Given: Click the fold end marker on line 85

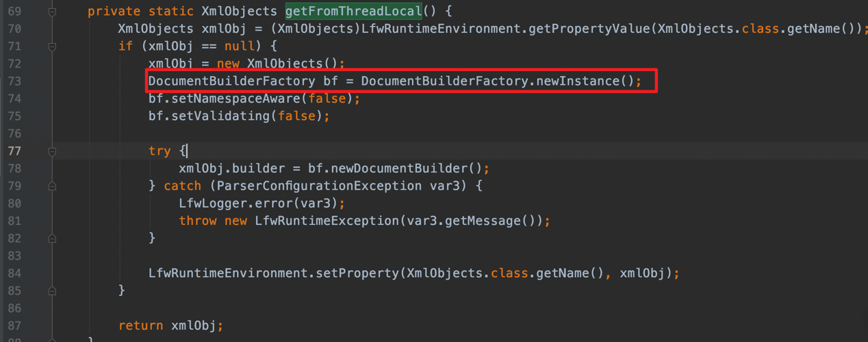Looking at the screenshot, I should tap(52, 291).
